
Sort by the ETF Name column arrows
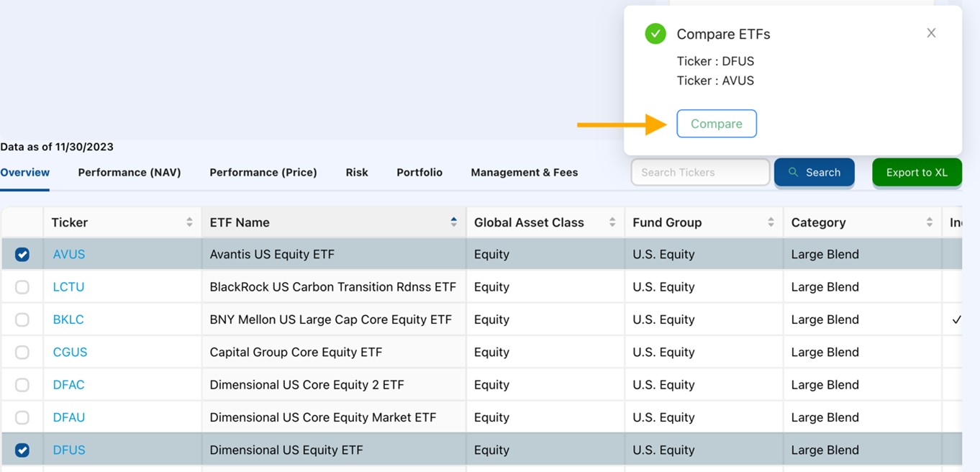click(453, 222)
